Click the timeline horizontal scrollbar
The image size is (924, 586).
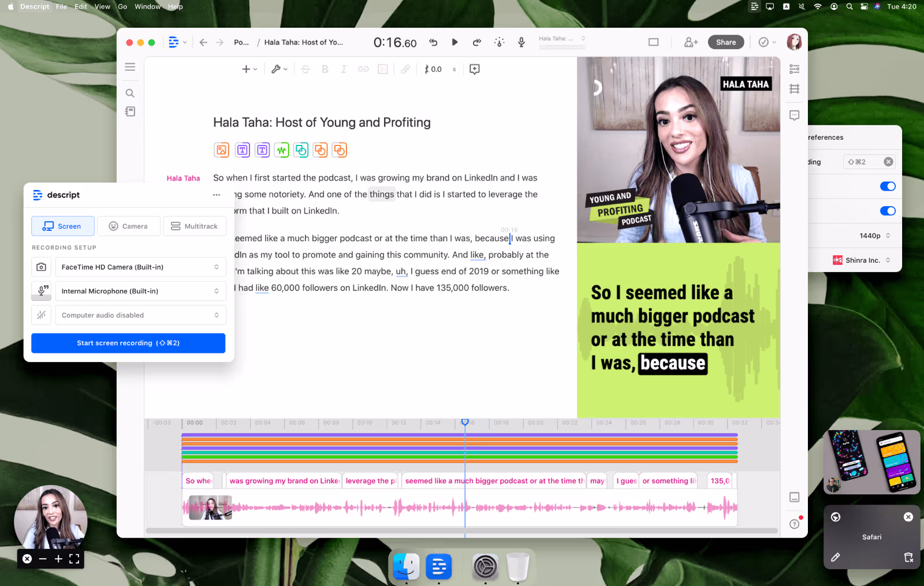coord(461,531)
